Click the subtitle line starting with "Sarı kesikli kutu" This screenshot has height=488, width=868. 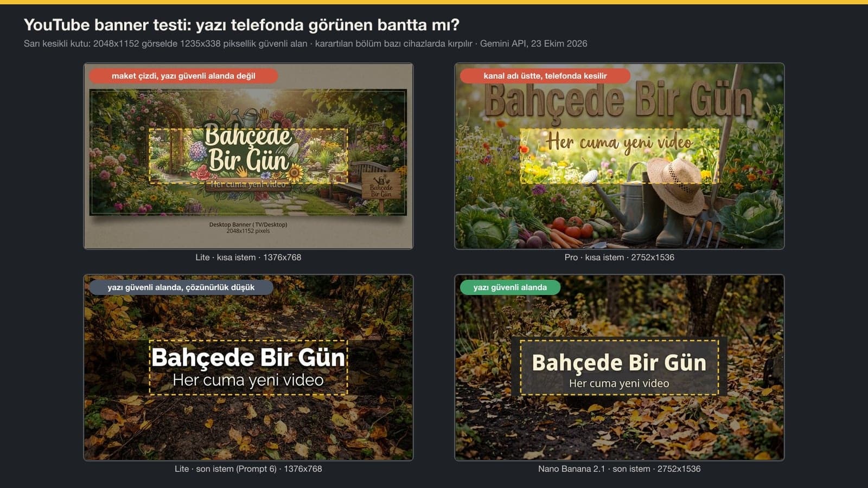(x=305, y=43)
